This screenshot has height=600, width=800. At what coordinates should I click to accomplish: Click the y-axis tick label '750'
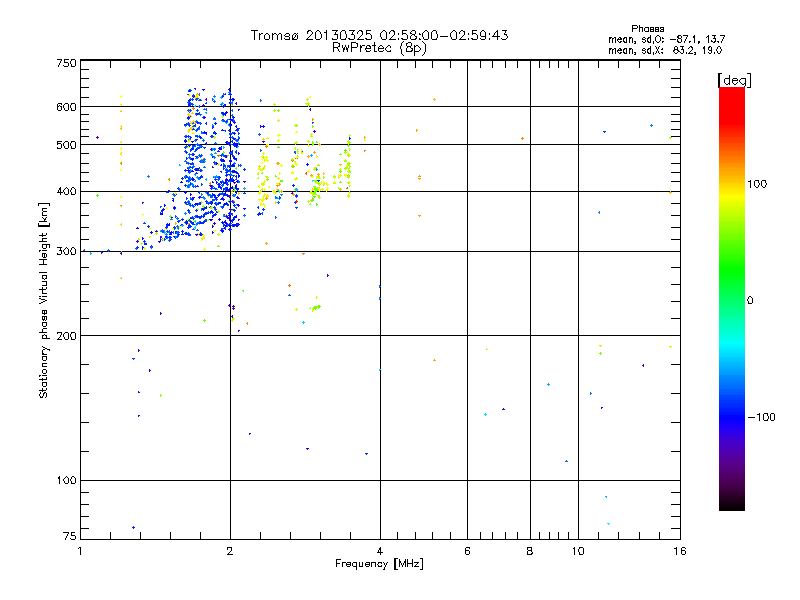tap(66, 63)
